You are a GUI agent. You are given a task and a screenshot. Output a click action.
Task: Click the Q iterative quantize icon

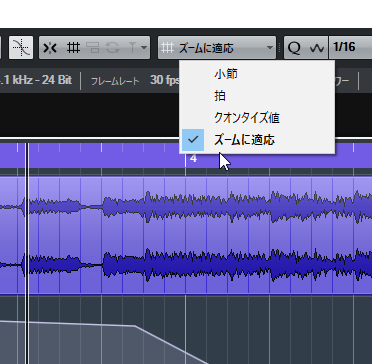point(294,48)
